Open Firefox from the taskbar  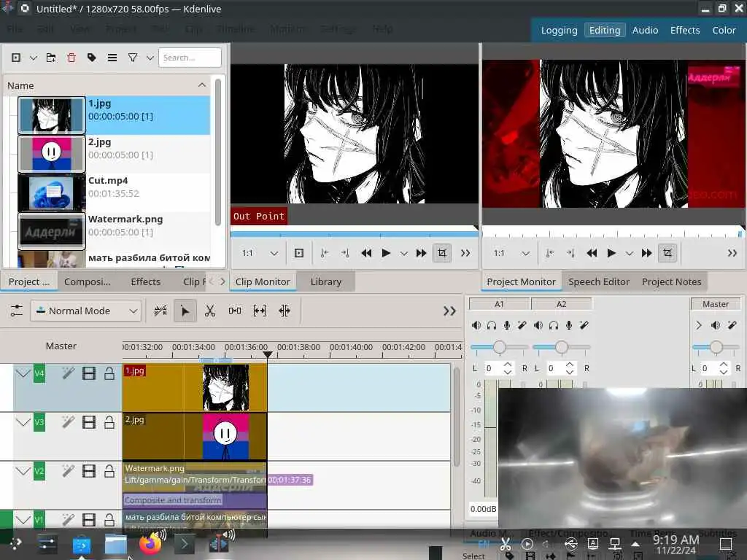(150, 543)
